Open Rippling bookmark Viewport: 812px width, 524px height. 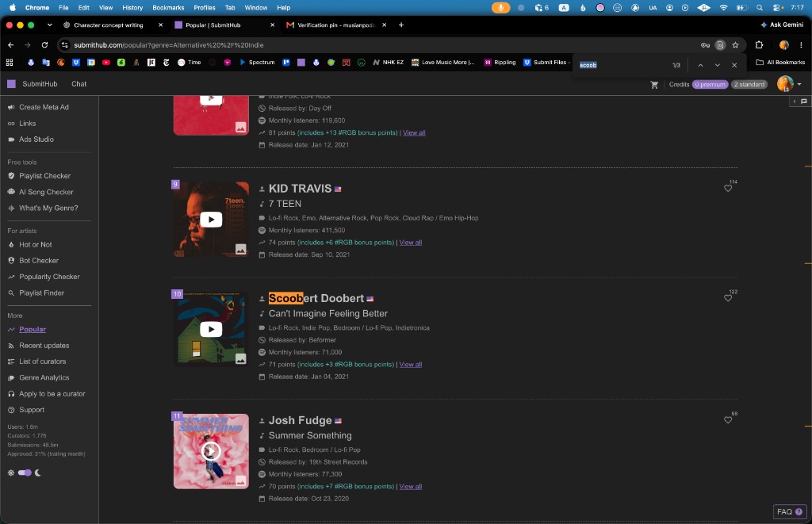pyautogui.click(x=500, y=62)
